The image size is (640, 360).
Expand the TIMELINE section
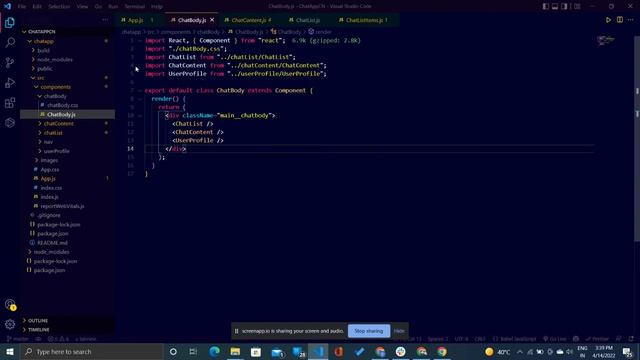click(x=39, y=329)
